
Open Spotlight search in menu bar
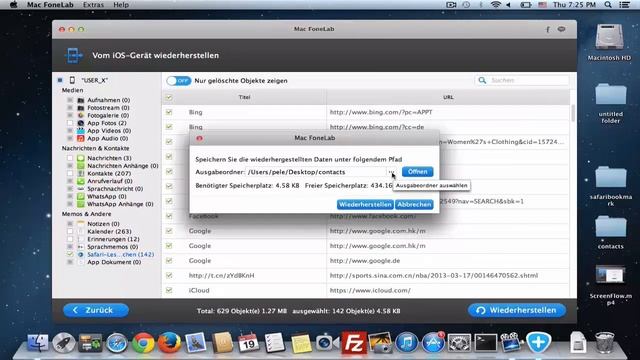click(608, 5)
